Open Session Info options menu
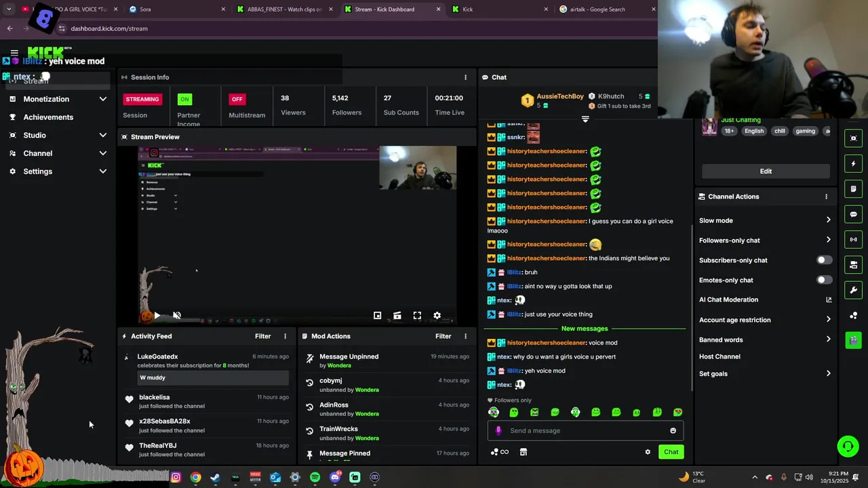The image size is (868, 488). [465, 77]
